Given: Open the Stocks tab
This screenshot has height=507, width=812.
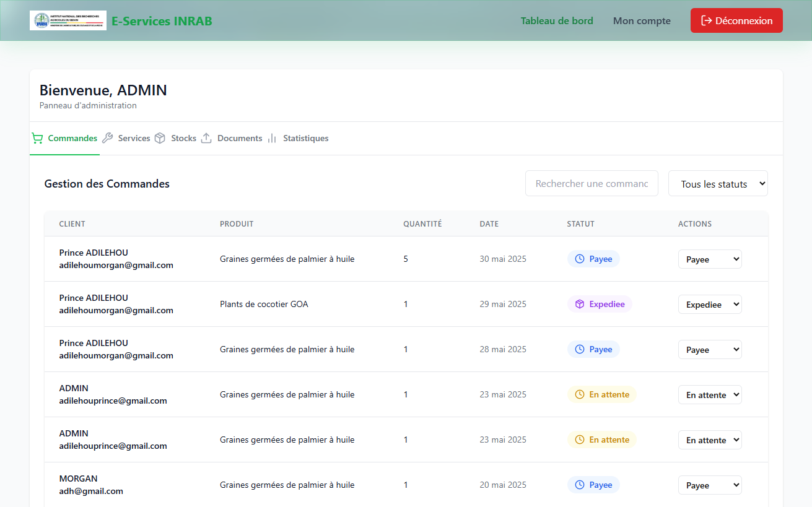Looking at the screenshot, I should pos(176,138).
